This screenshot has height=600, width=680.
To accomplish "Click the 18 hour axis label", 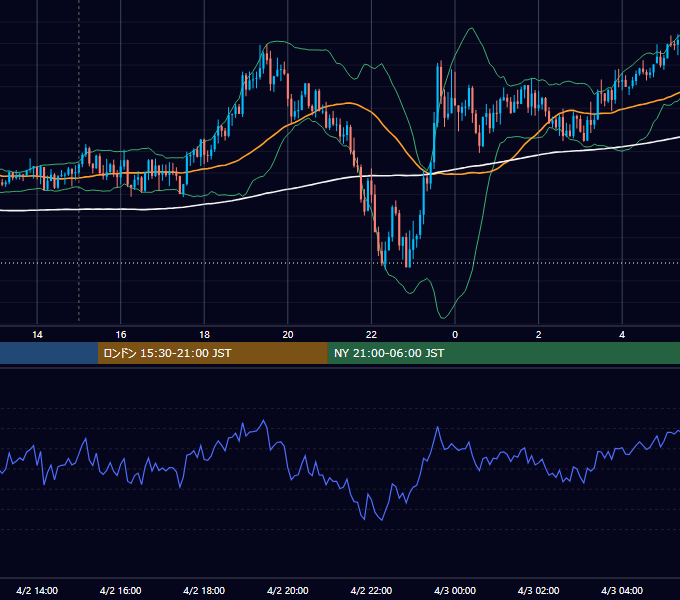I will tap(204, 335).
